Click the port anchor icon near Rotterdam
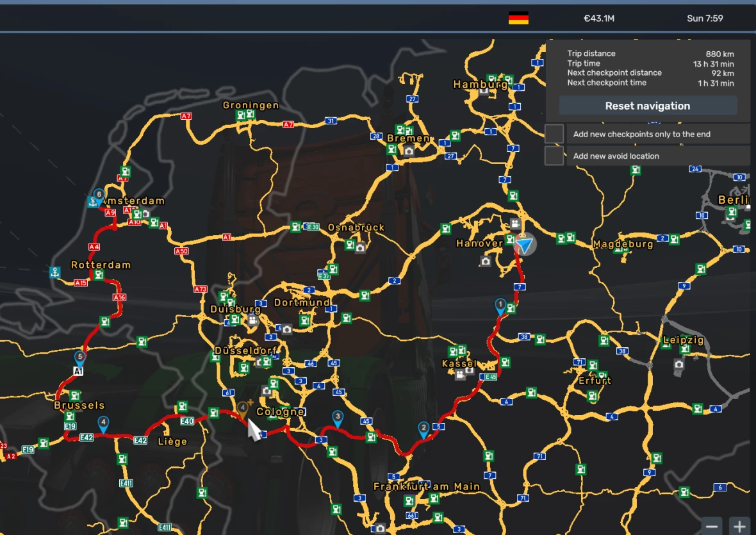Viewport: 756px width, 535px height. 56,272
